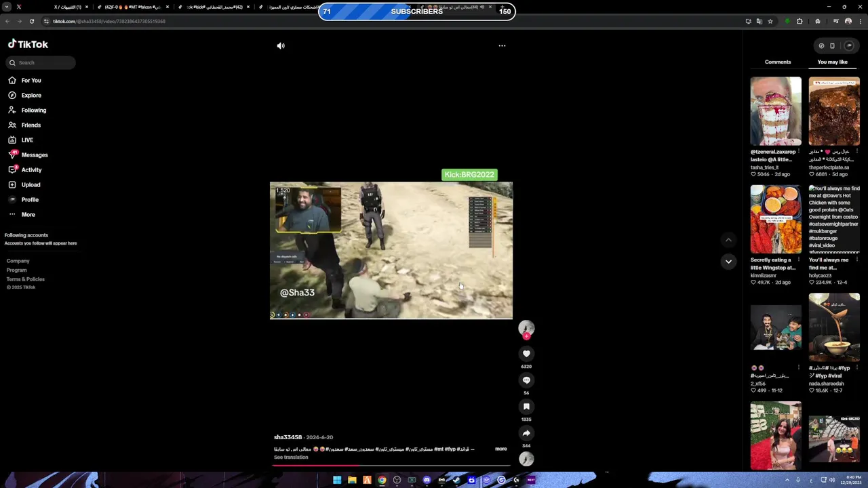Open Google Chrome from the taskbar
The image size is (868, 488).
click(x=382, y=480)
